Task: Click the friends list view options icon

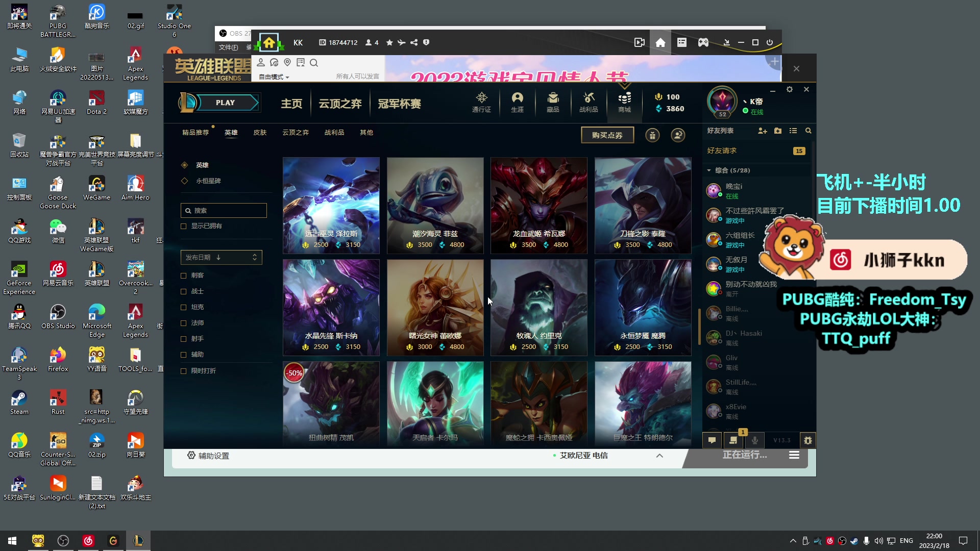Action: point(793,131)
